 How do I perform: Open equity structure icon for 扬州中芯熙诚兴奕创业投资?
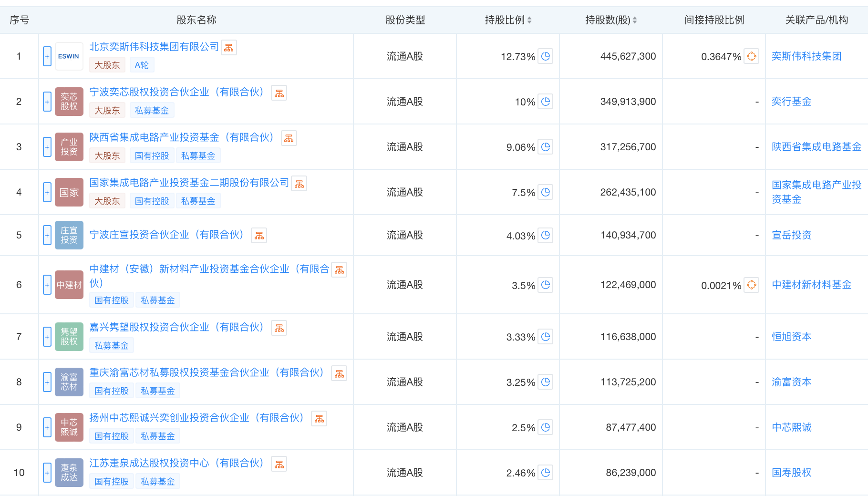319,419
